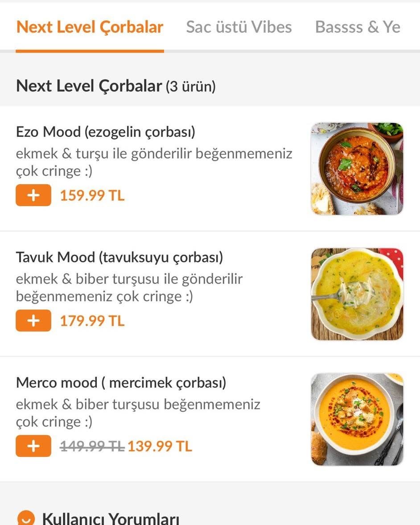Open the Tavuk Mood (tavuksuyu çorbası) title
The width and height of the screenshot is (420, 525).
point(119,257)
